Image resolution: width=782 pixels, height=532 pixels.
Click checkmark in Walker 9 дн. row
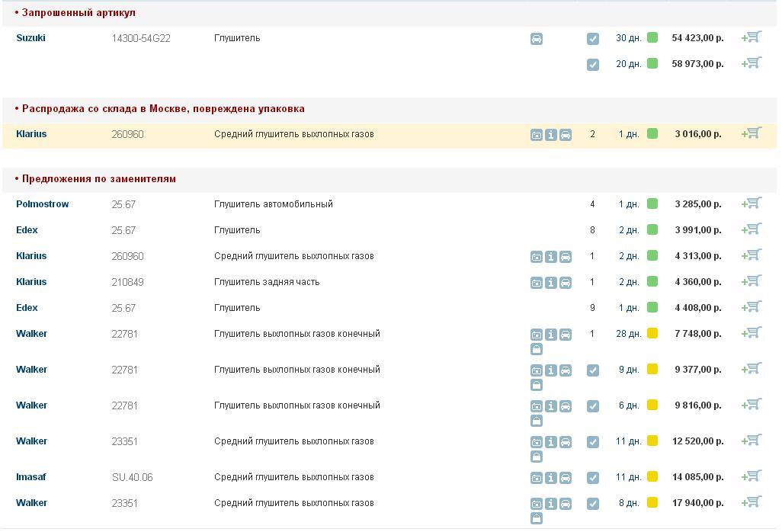tap(593, 370)
